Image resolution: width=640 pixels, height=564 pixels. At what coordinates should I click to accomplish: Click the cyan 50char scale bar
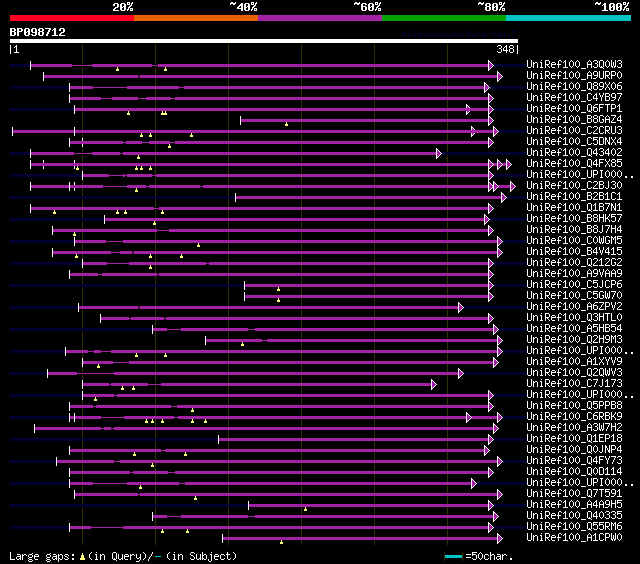pos(453,556)
